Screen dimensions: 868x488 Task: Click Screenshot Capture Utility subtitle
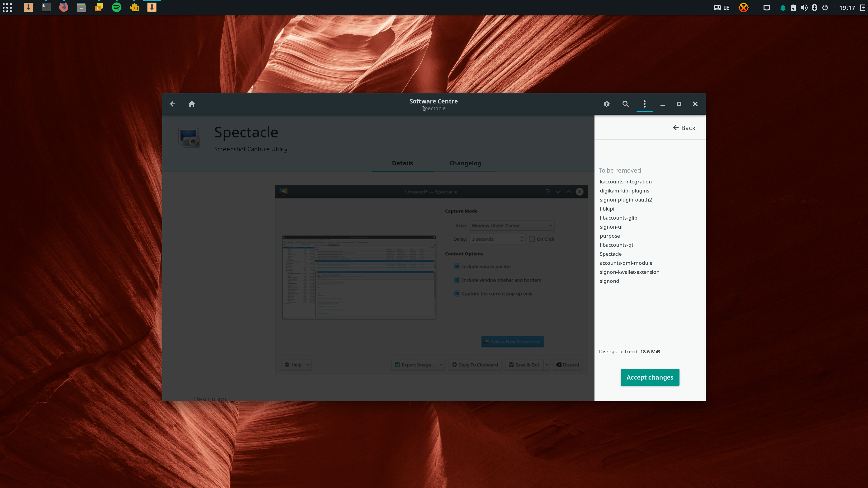[x=251, y=149]
